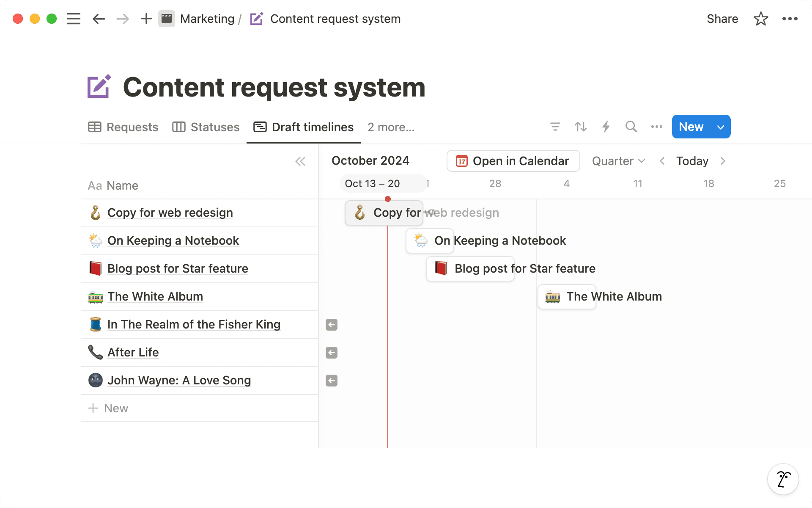Open the filter options icon
812x508 pixels.
(x=555, y=127)
